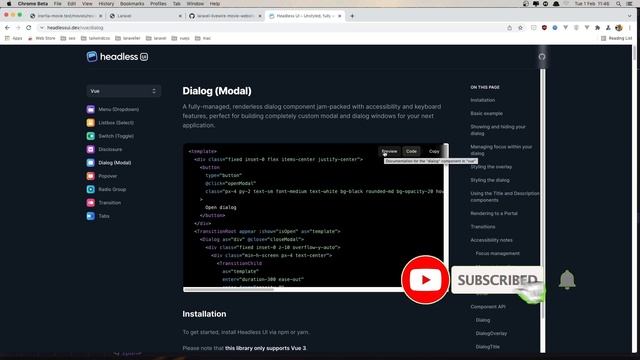
Task: Switch to the Laravel browser tab
Action: pyautogui.click(x=145, y=16)
